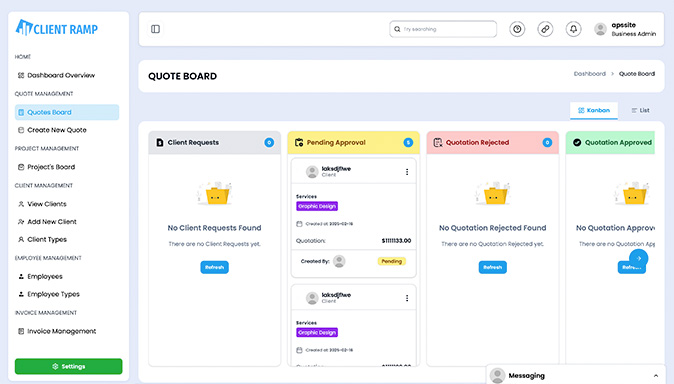This screenshot has height=384, width=674.
Task: Click Refresh in Client Requests column
Action: [214, 267]
